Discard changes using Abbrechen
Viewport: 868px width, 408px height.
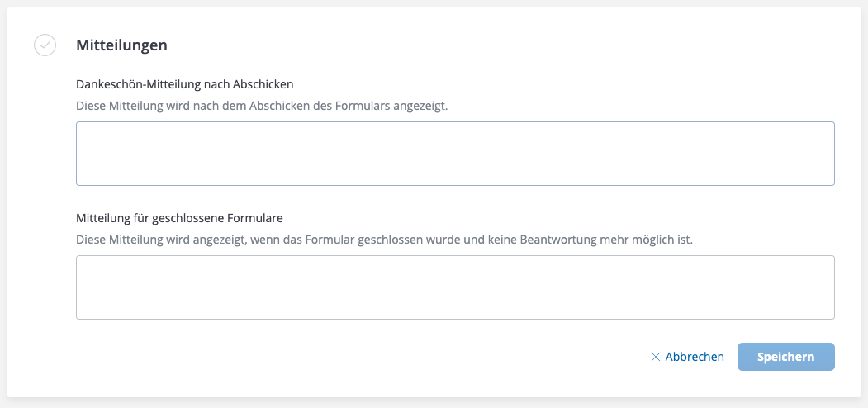click(694, 357)
